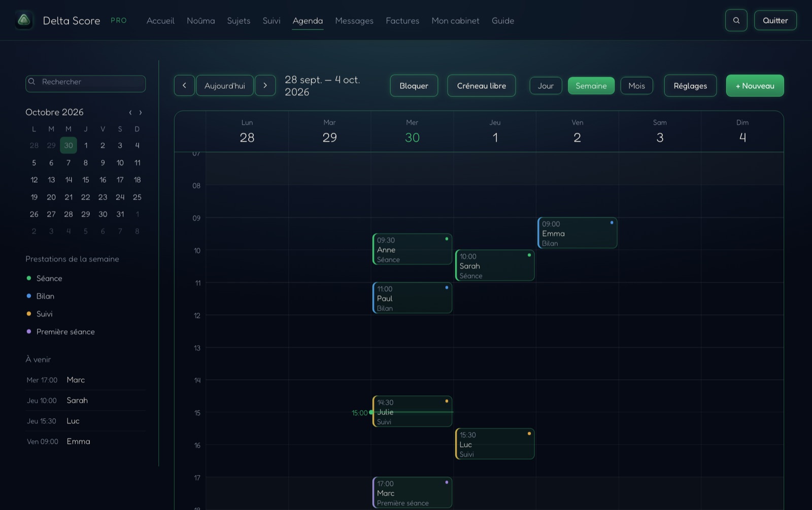812x510 pixels.
Task: Go to previous week with left arrow
Action: (184, 85)
